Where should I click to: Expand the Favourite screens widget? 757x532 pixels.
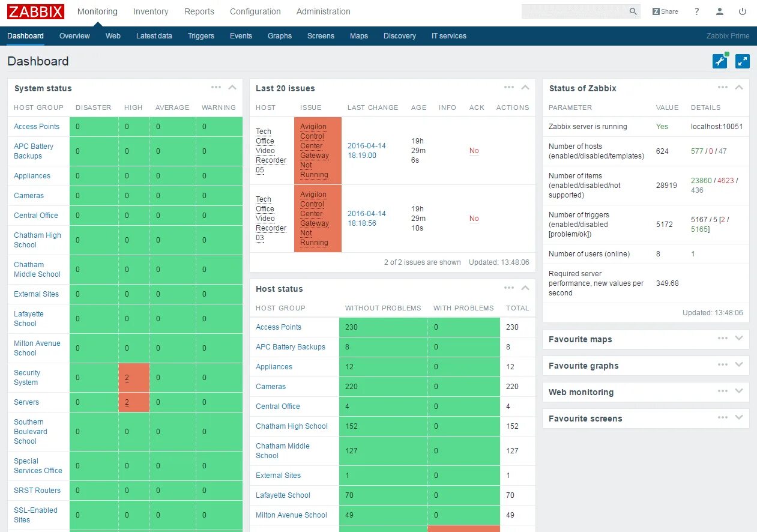pyautogui.click(x=739, y=418)
